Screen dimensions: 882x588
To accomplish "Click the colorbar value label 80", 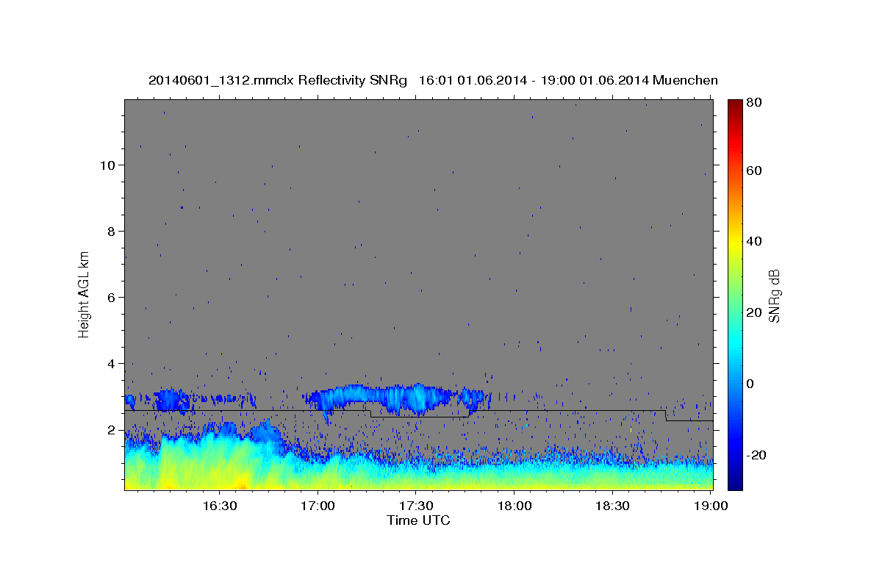I will pos(754,103).
